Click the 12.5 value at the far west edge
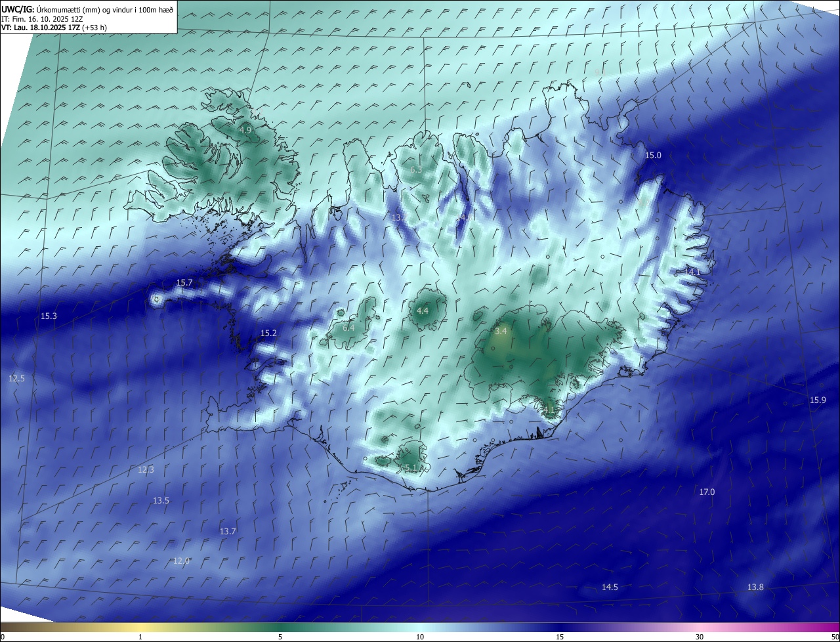The image size is (840, 642). coord(16,379)
